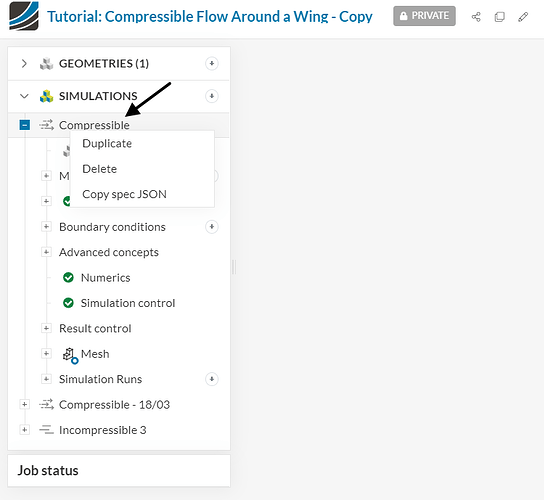544x500 pixels.
Task: Click the copy project icon
Action: pos(500,17)
